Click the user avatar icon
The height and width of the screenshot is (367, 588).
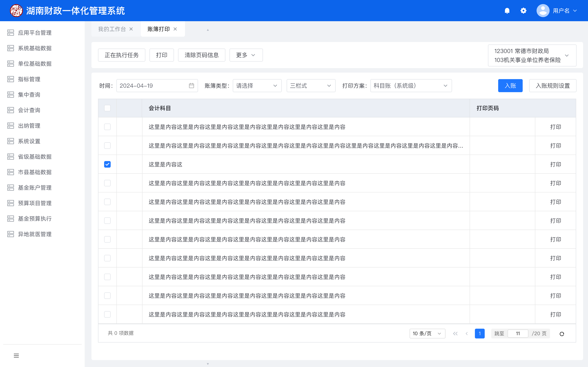543,11
